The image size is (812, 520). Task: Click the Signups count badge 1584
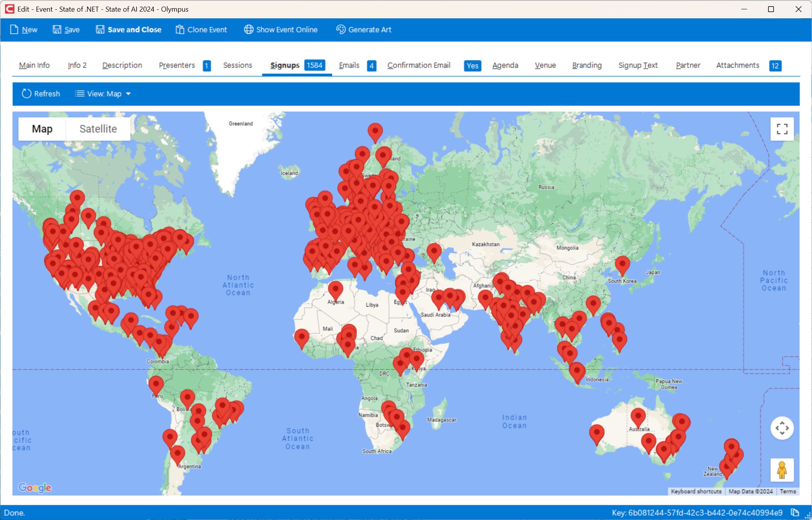(314, 65)
